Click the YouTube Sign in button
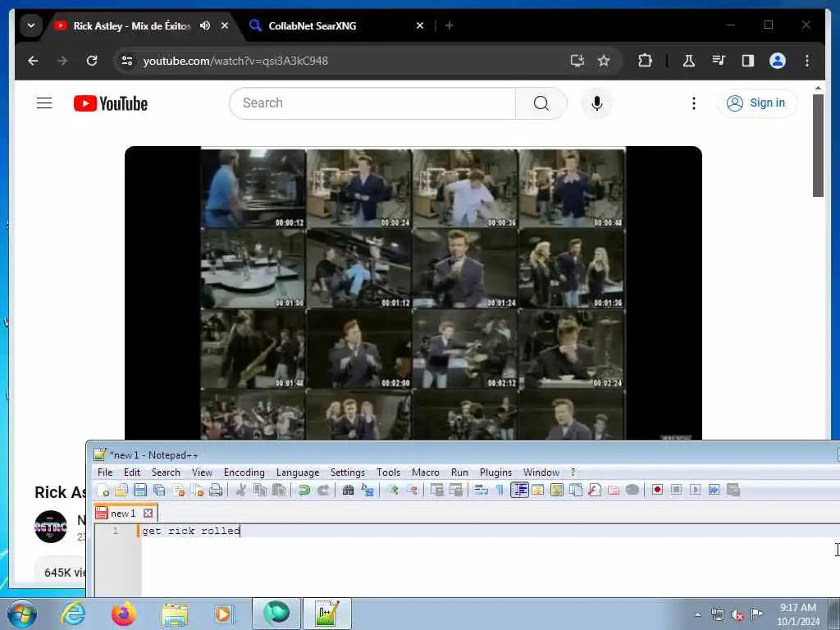 point(756,103)
